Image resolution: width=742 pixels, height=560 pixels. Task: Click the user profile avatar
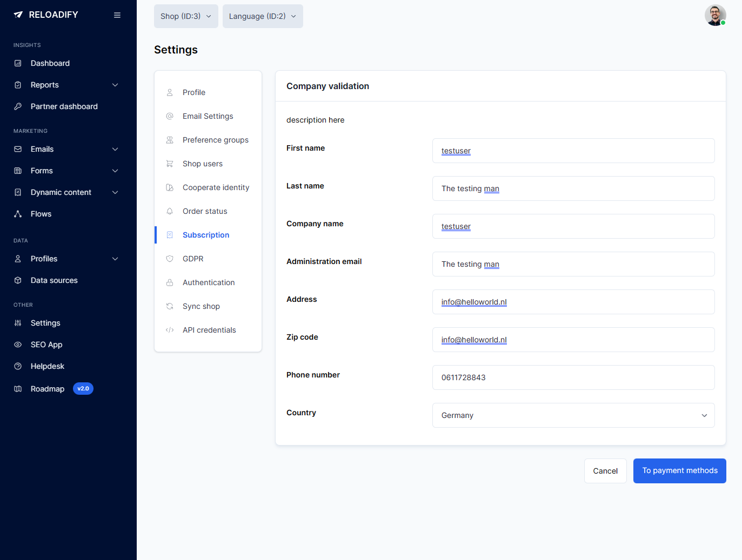pyautogui.click(x=715, y=15)
